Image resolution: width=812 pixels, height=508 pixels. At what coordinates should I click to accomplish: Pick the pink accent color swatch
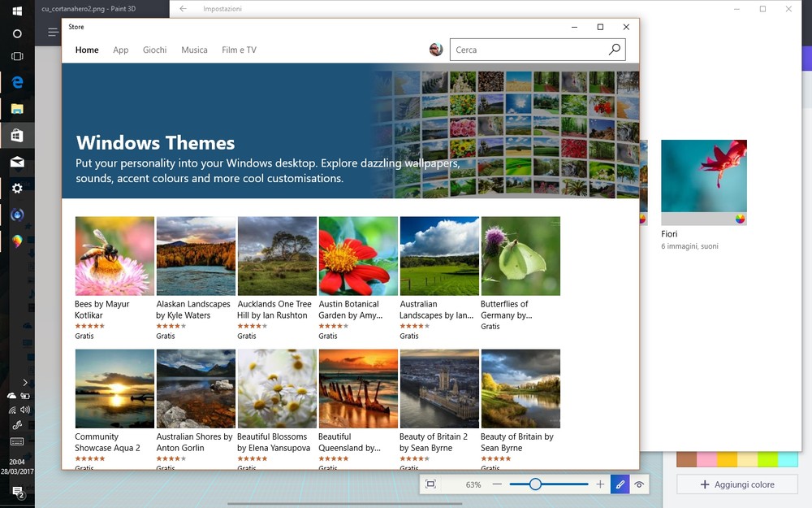[707, 459]
